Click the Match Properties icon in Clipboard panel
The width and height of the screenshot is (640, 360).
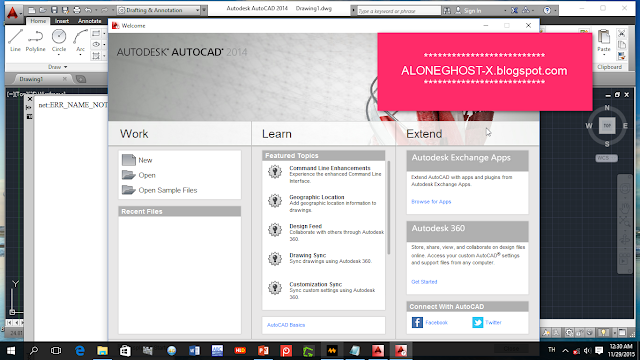[x=622, y=56]
